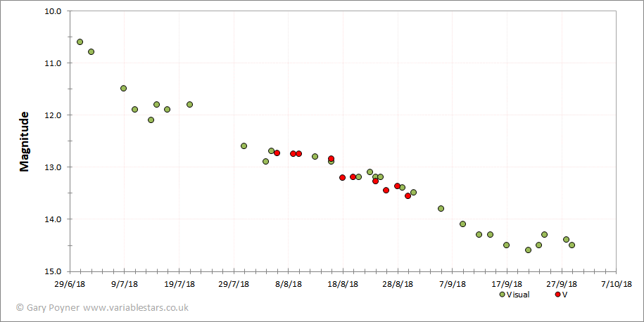
Task: Click the last green data point after 27/9/18
Action: point(572,245)
